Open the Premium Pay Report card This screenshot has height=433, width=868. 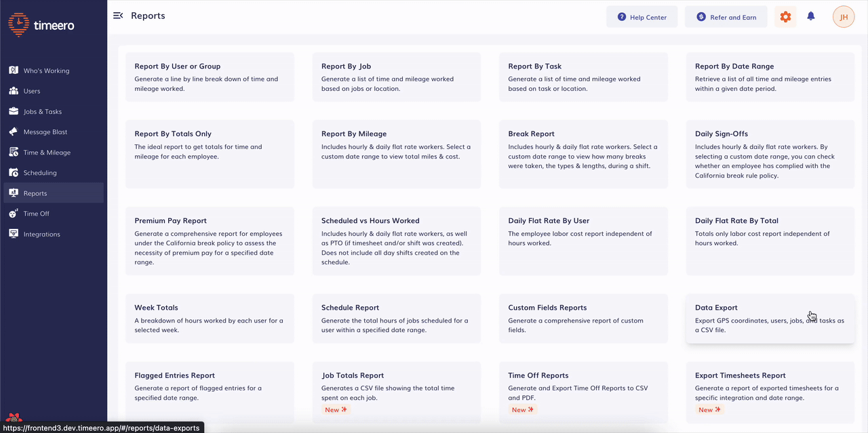point(210,241)
